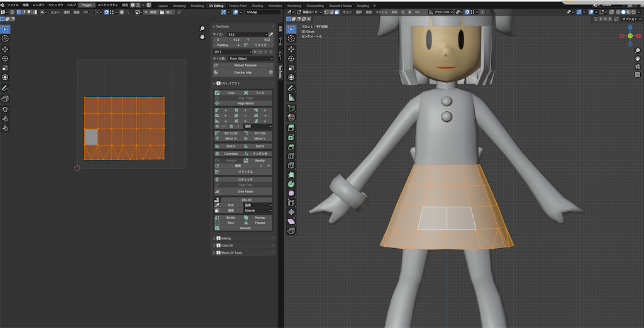Open the From Object tile dropdown

tap(250, 58)
